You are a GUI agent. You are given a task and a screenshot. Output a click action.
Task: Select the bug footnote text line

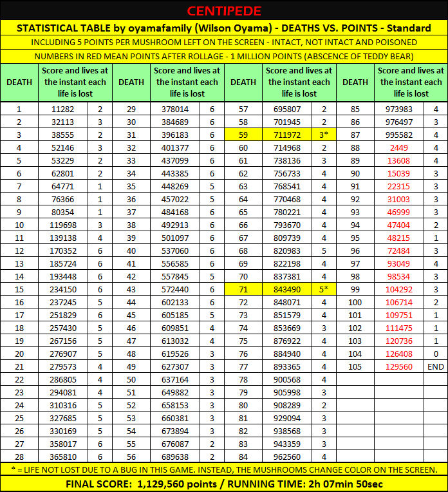[x=224, y=469]
